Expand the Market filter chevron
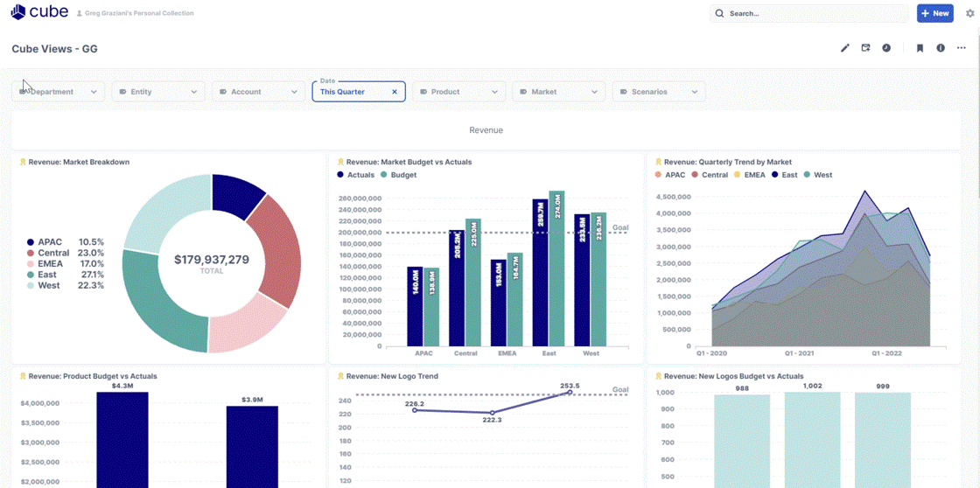 594,92
